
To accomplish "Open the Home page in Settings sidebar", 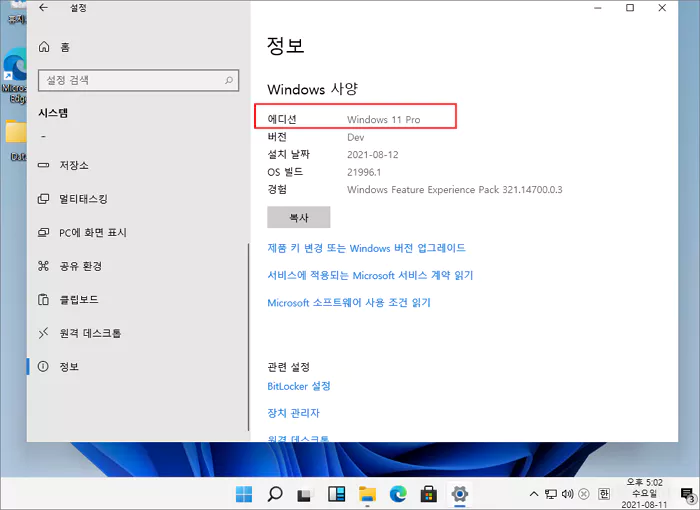I will click(54, 47).
